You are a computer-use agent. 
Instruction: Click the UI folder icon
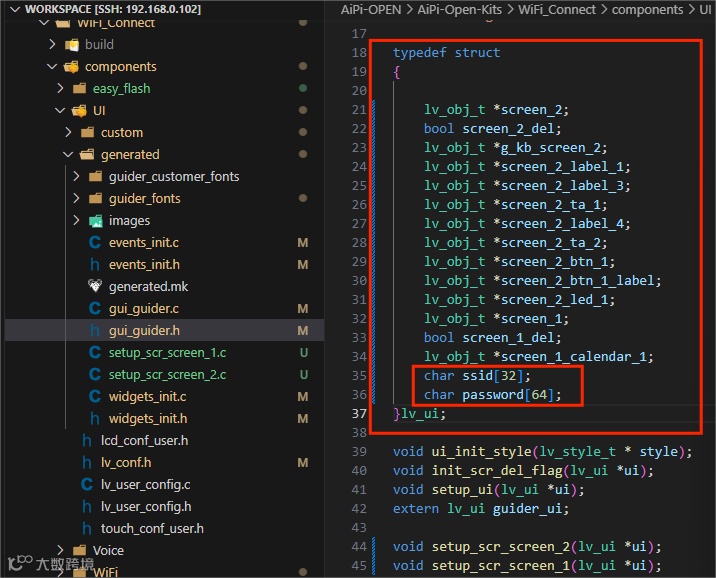coord(79,110)
